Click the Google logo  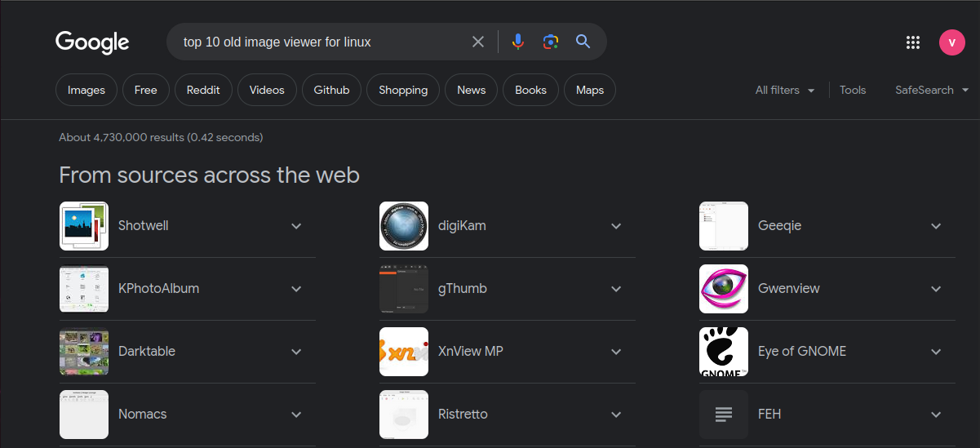pyautogui.click(x=92, y=42)
